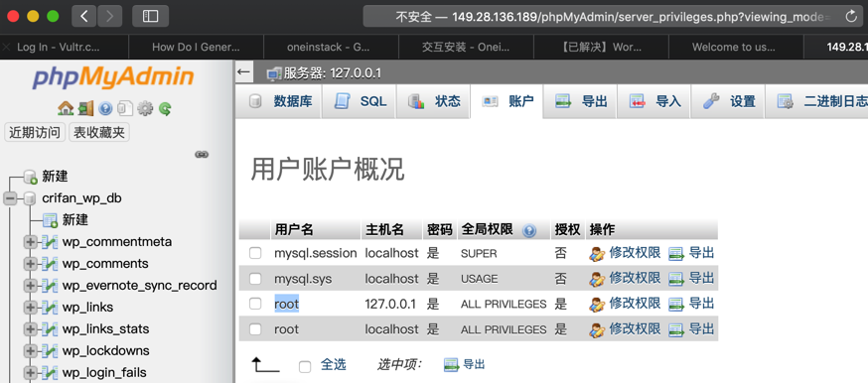Expand wp_evernote_sync_record node
This screenshot has height=383, width=868.
coord(30,286)
